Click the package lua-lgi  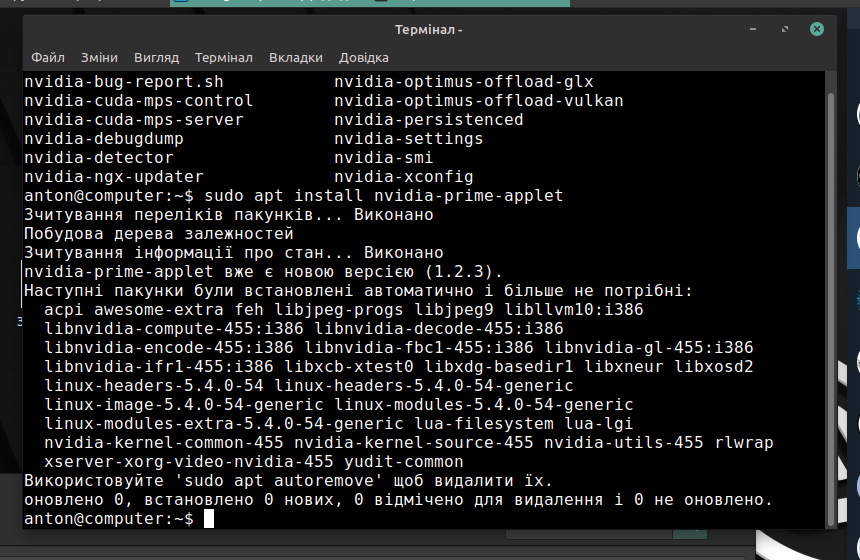(x=599, y=424)
